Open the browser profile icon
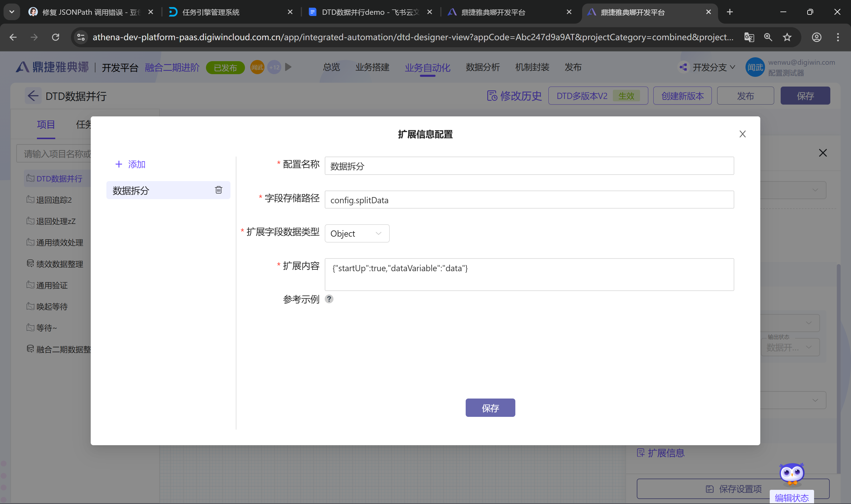This screenshot has width=851, height=504. click(x=816, y=37)
